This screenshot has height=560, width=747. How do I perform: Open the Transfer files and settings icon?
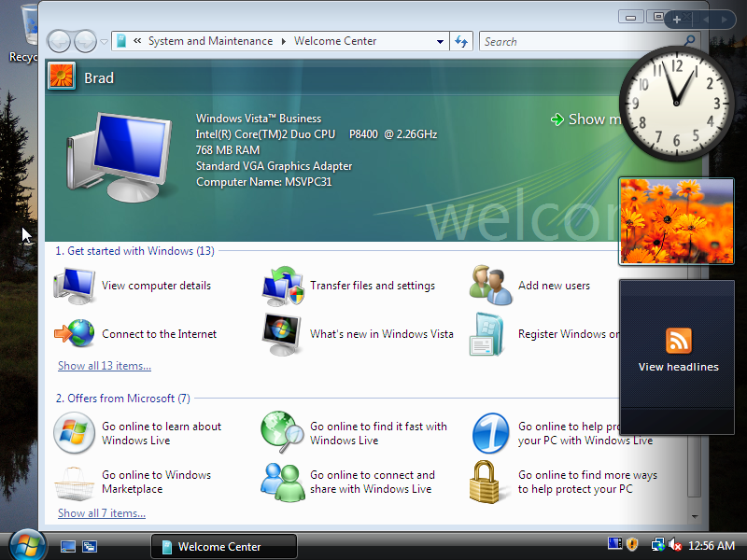tap(283, 286)
